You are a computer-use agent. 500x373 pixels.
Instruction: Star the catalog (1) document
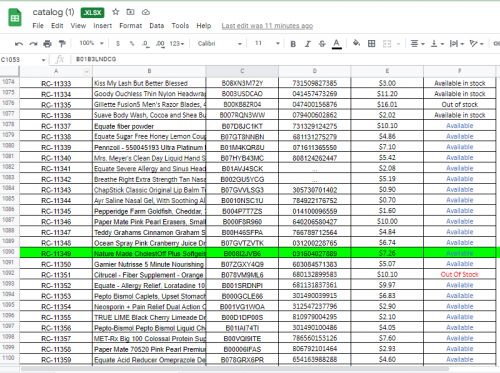tap(115, 12)
